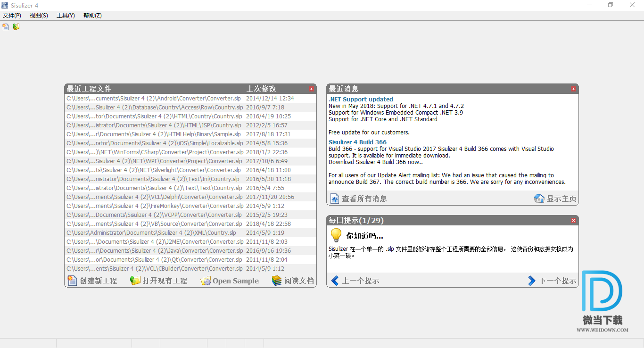Close the 最近消息 panel

click(x=573, y=89)
